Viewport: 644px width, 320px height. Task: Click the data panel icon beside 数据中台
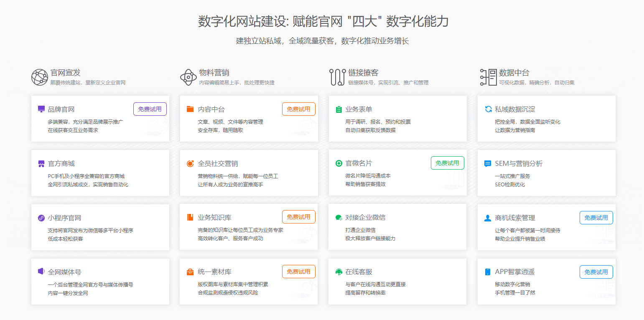pos(488,77)
